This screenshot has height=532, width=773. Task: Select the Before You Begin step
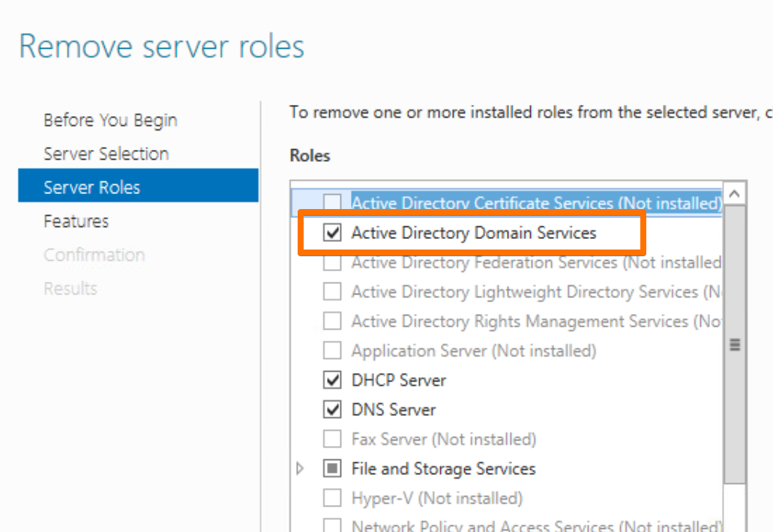coord(109,120)
